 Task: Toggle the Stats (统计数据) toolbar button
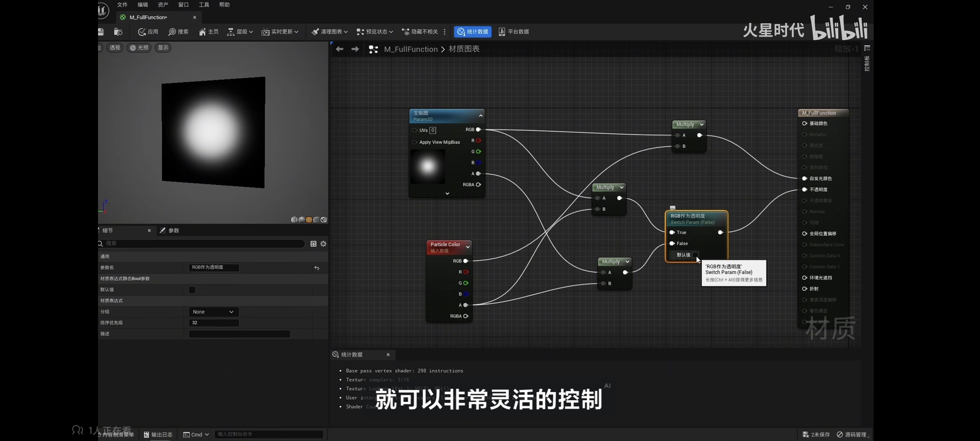[472, 32]
